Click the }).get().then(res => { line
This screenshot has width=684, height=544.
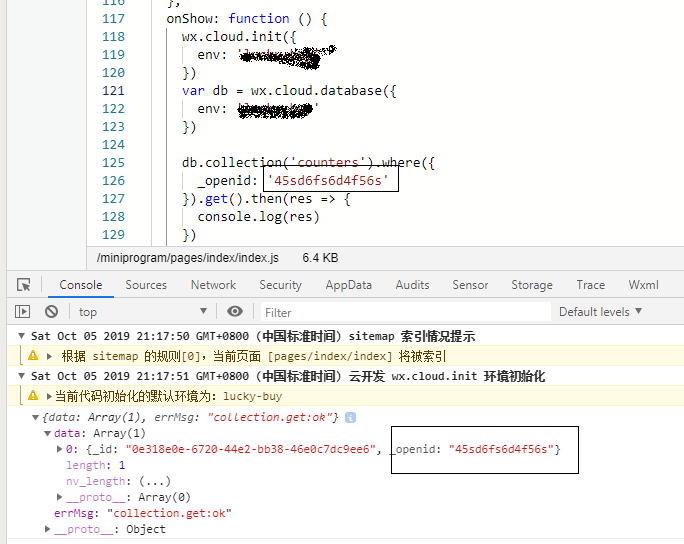266,199
